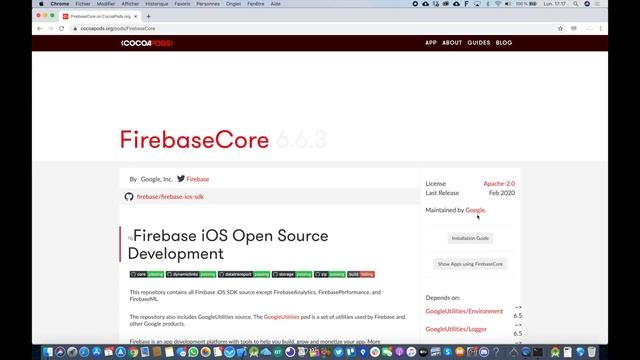
Task: Click the CocoaPods logo in header
Action: pyautogui.click(x=147, y=43)
